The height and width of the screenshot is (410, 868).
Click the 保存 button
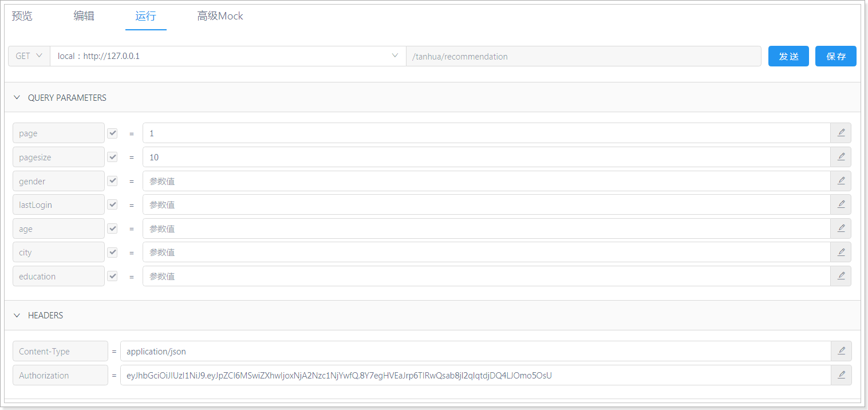835,56
